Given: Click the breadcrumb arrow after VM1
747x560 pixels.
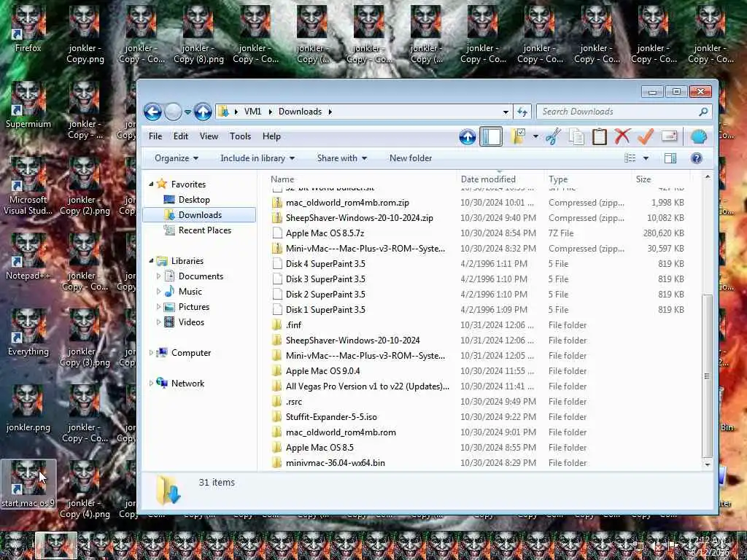Looking at the screenshot, I should pos(270,112).
